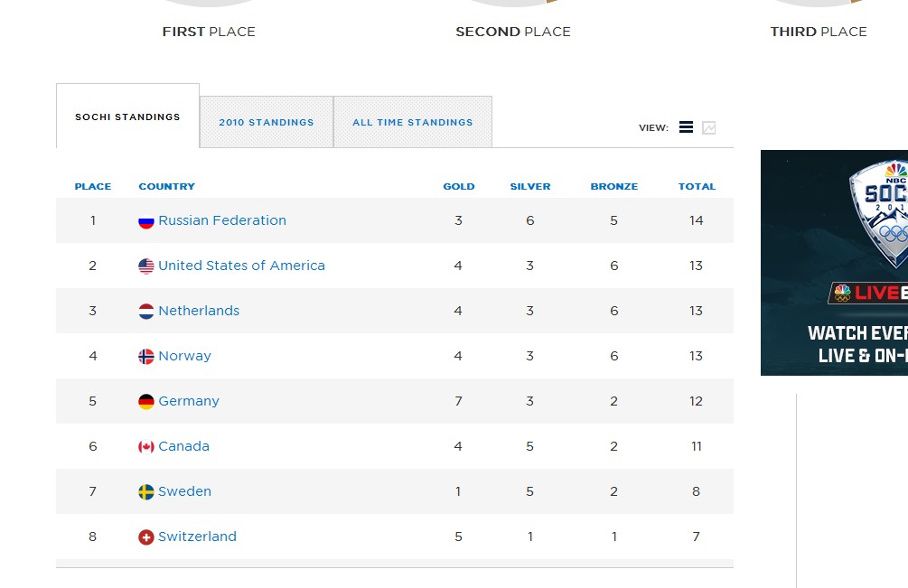908x588 pixels.
Task: Click the Canada flag icon
Action: click(x=146, y=447)
